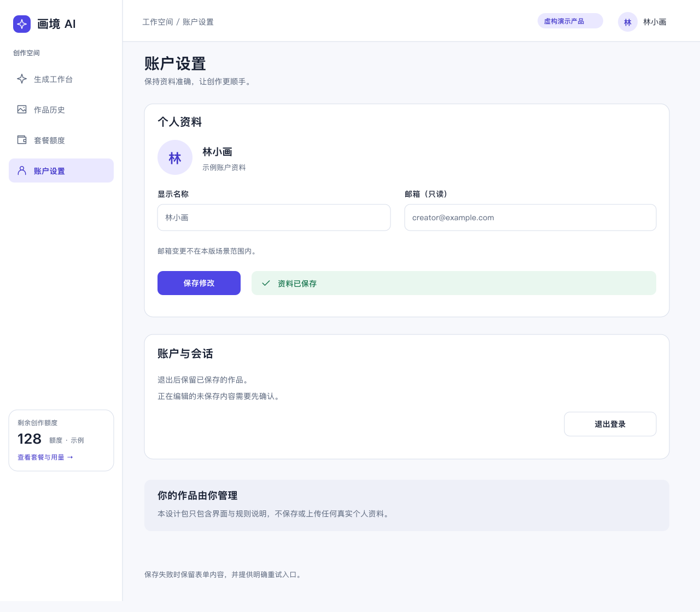Click the 你的作品由你管理 heading

197,496
